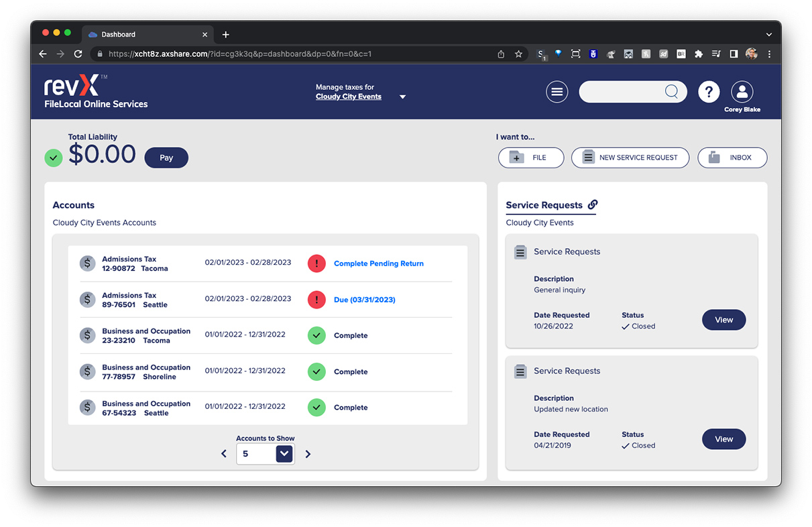Click green check icon for 77-78957 Shoreline
This screenshot has height=527, width=812.
(316, 371)
